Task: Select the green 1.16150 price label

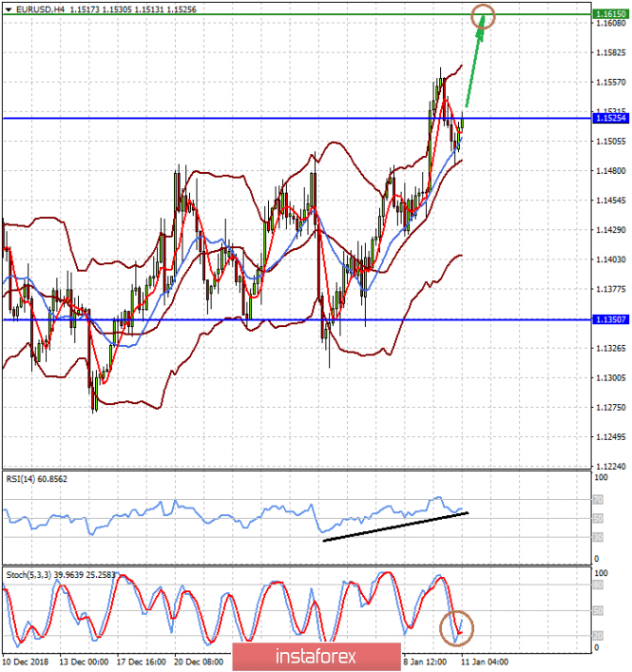Action: click(607, 15)
